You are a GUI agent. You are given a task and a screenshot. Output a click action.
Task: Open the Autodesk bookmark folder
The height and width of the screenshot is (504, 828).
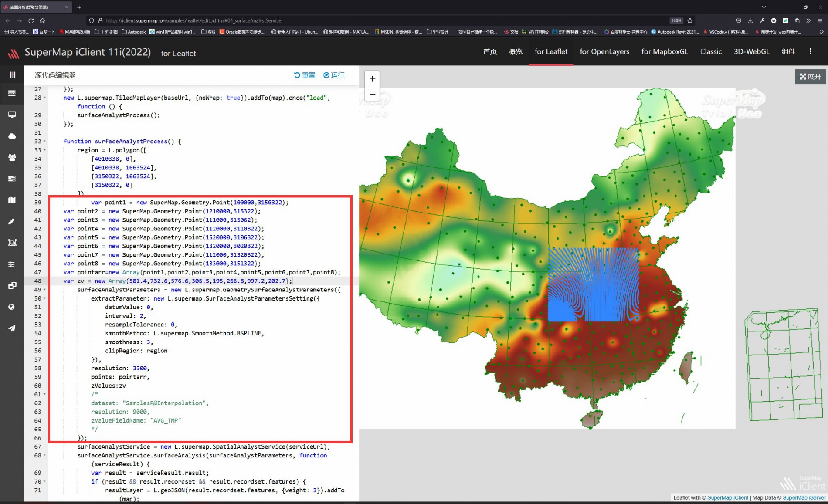[134, 31]
